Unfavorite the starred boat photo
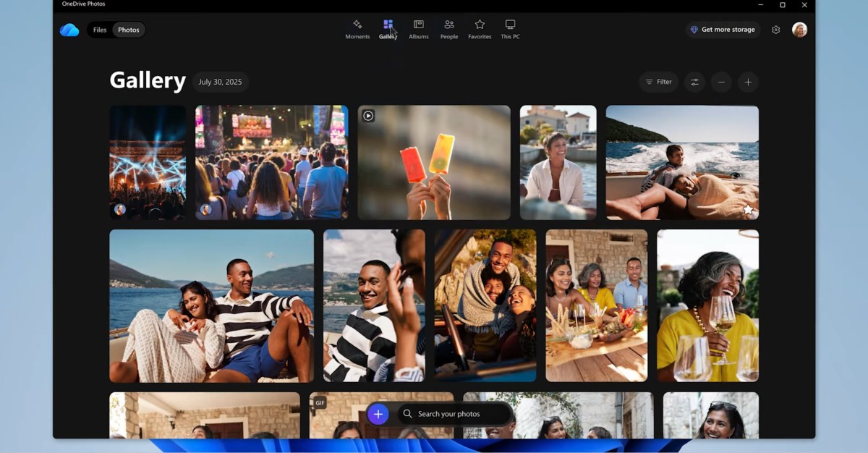Viewport: 868px width, 453px height. click(746, 208)
